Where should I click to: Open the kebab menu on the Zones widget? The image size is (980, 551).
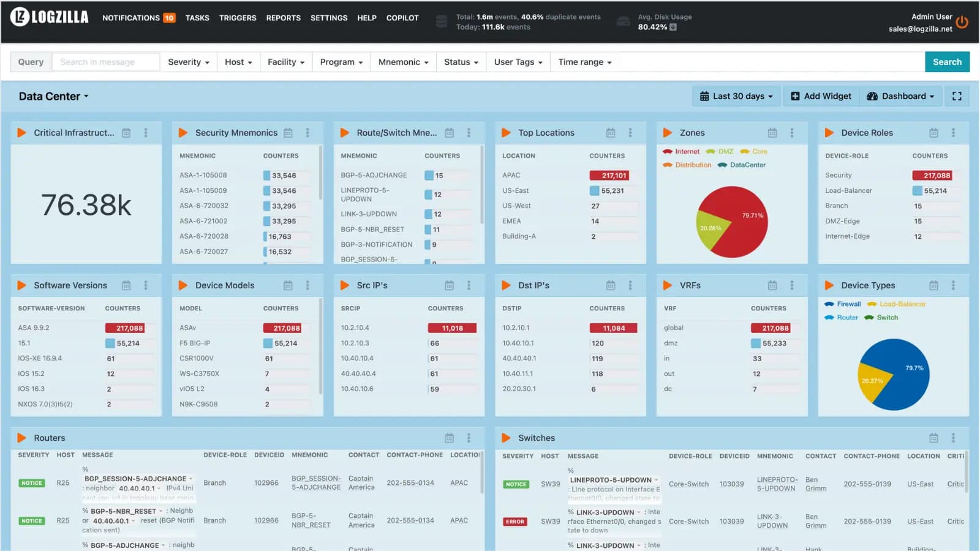(792, 132)
